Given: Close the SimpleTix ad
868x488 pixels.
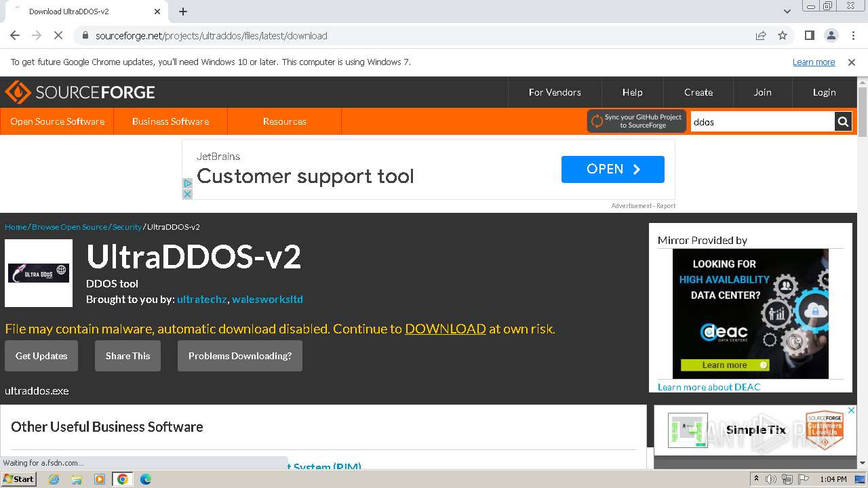Looking at the screenshot, I should [852, 410].
